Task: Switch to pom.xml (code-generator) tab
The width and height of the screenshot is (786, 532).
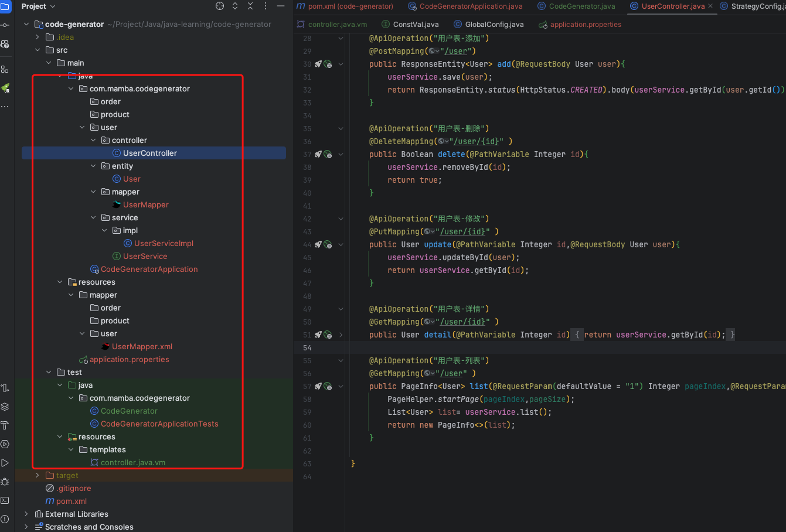Action: tap(345, 6)
